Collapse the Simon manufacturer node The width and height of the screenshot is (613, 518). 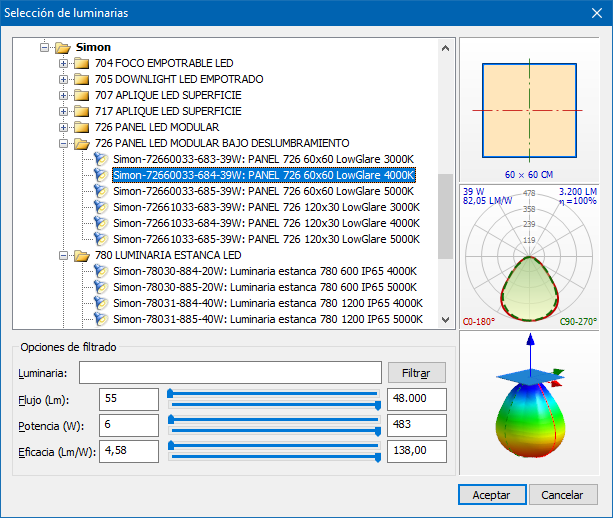click(x=45, y=47)
